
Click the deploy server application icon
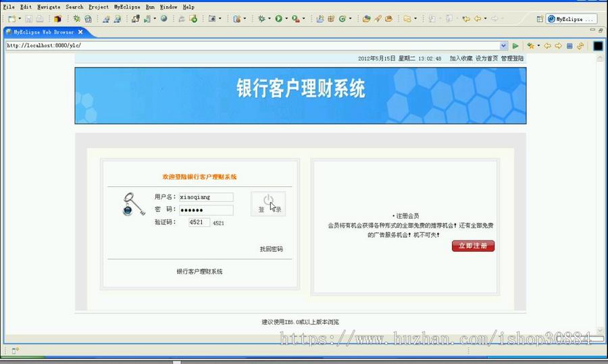point(135,19)
